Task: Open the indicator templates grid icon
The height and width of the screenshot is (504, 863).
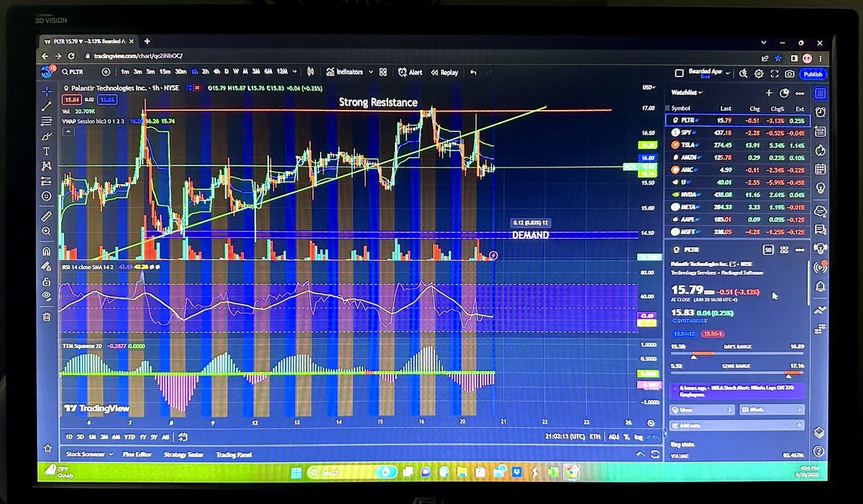Action: [x=383, y=72]
